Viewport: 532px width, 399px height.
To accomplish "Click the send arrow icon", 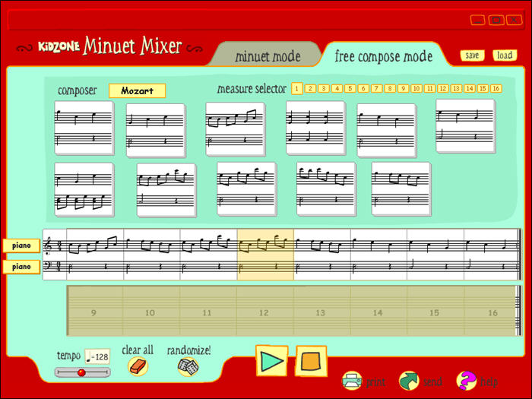I will click(409, 381).
